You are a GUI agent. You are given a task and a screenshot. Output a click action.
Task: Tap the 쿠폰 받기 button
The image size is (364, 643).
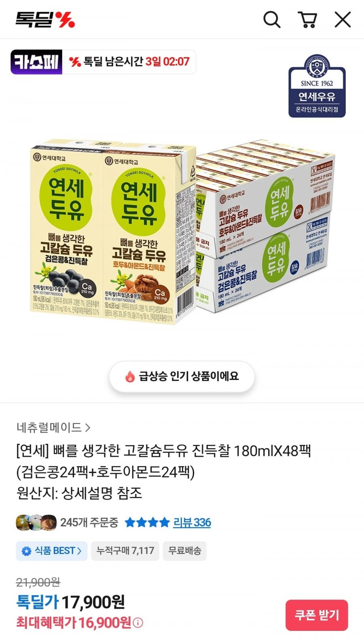pyautogui.click(x=317, y=615)
